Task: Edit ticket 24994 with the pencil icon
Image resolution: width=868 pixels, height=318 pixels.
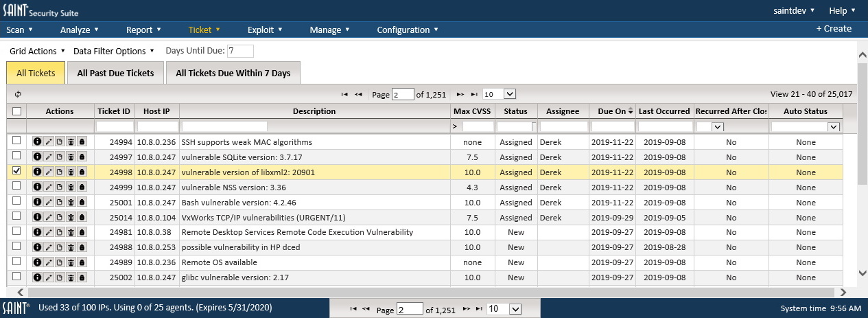Action: click(49, 142)
